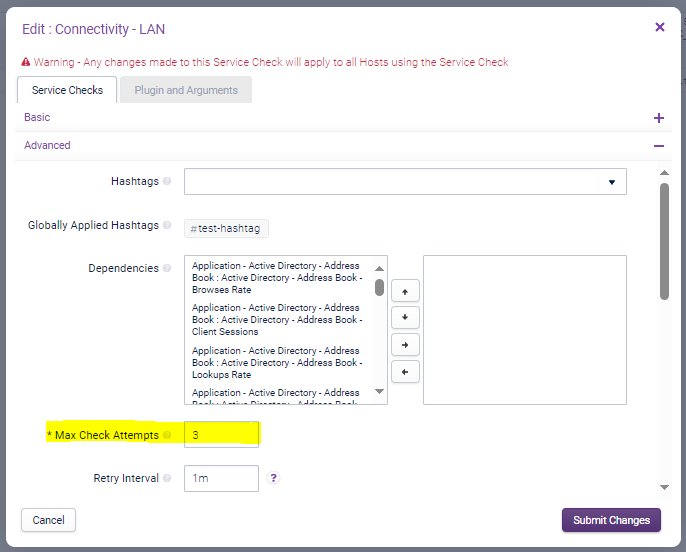Close the Edit Connectivity - LAN dialog
The image size is (686, 552).
pyautogui.click(x=660, y=28)
